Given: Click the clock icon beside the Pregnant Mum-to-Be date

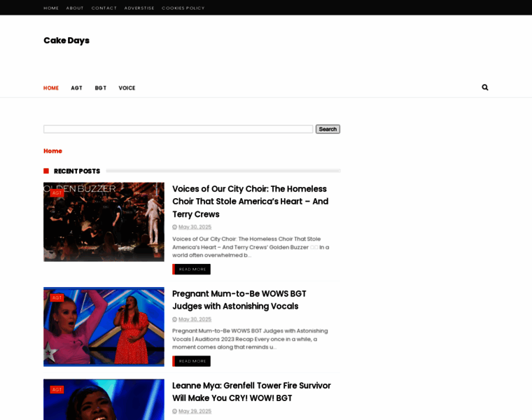Looking at the screenshot, I should 175,319.
